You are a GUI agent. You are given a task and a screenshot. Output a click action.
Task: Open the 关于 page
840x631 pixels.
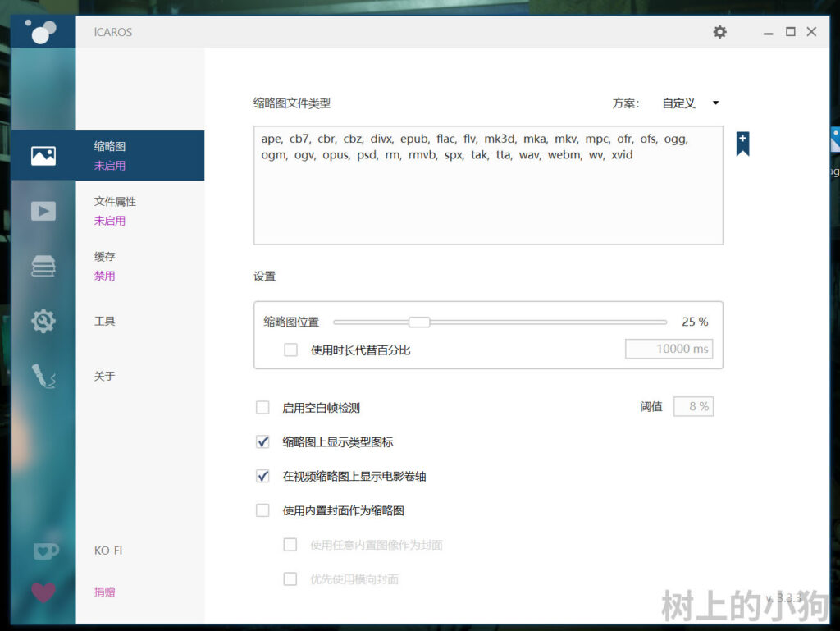105,376
